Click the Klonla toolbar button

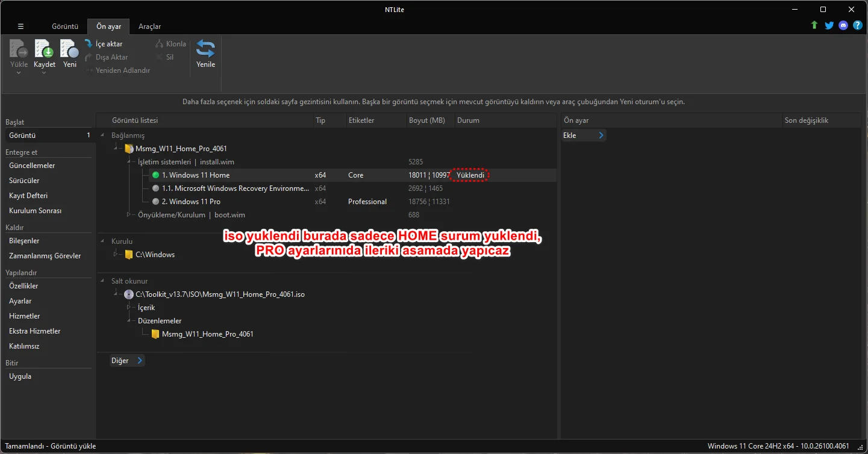tap(171, 44)
